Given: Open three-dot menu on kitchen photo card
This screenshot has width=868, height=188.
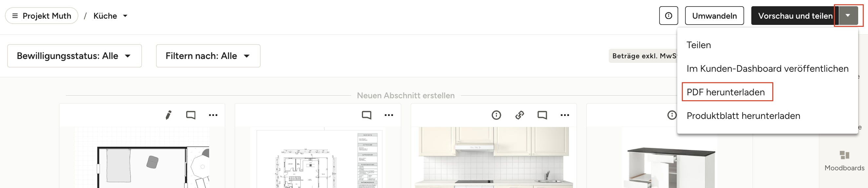Looking at the screenshot, I should click(564, 115).
